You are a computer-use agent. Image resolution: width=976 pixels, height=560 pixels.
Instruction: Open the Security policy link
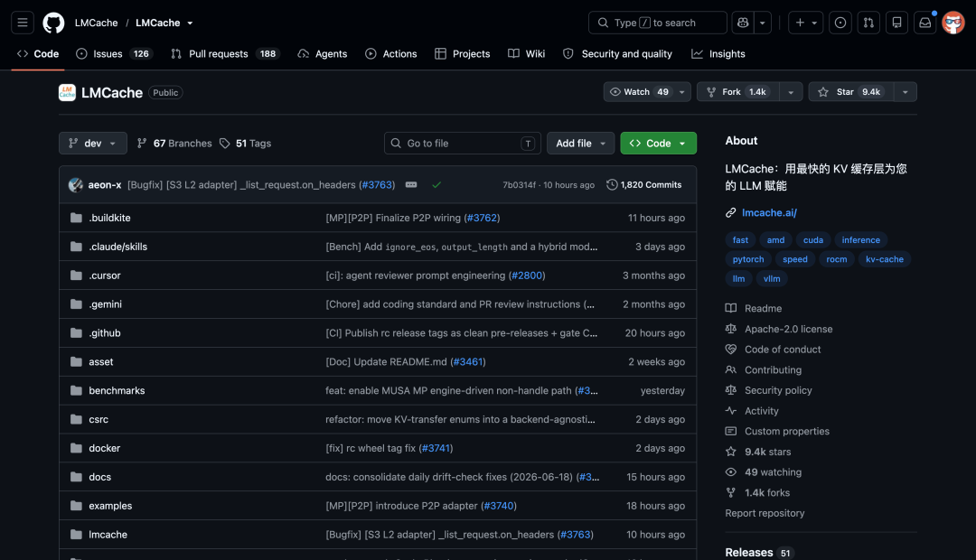click(x=778, y=390)
